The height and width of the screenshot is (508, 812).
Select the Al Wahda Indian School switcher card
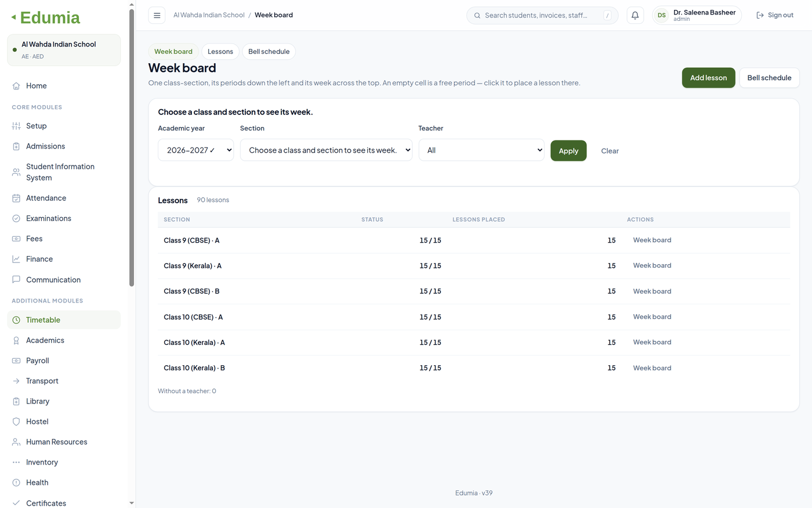[64, 50]
